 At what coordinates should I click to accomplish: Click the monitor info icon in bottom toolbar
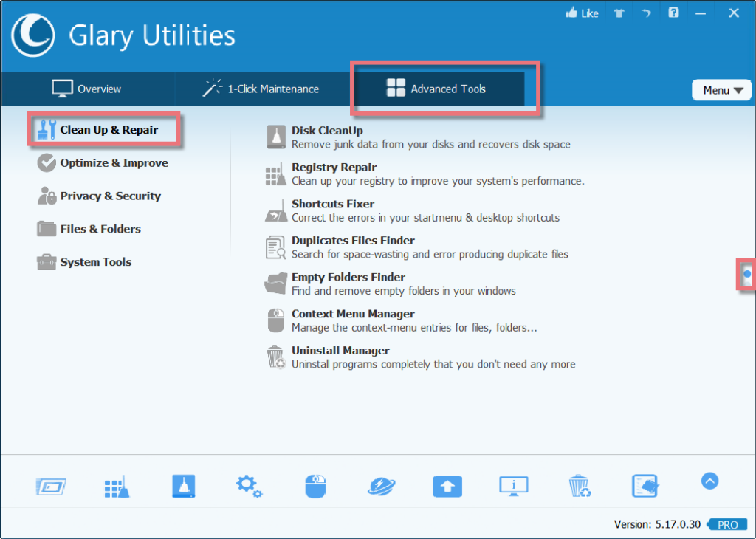[514, 486]
